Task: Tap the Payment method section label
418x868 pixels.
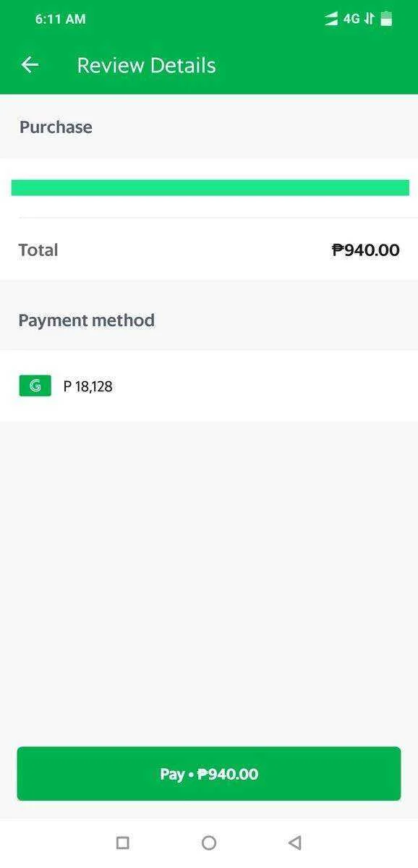Action: click(x=87, y=320)
